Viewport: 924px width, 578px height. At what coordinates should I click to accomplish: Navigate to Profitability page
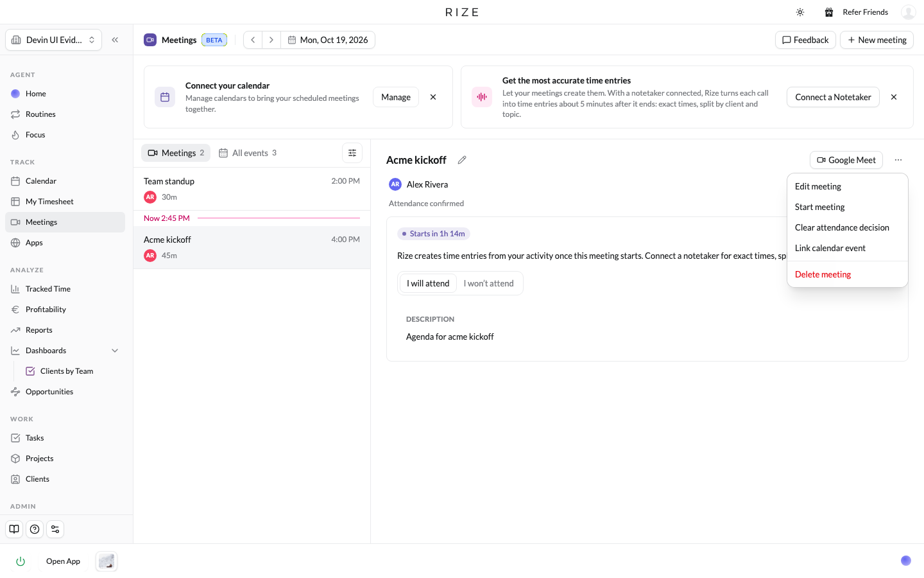click(65, 310)
